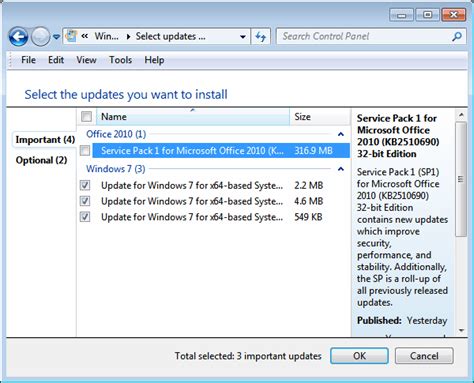Switch to the Optional (2) category
This screenshot has width=474, height=383.
click(41, 160)
